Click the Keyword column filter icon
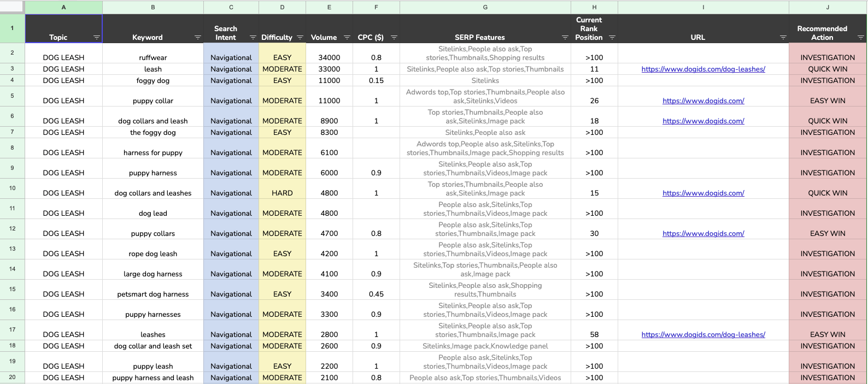868x384 pixels. point(198,38)
